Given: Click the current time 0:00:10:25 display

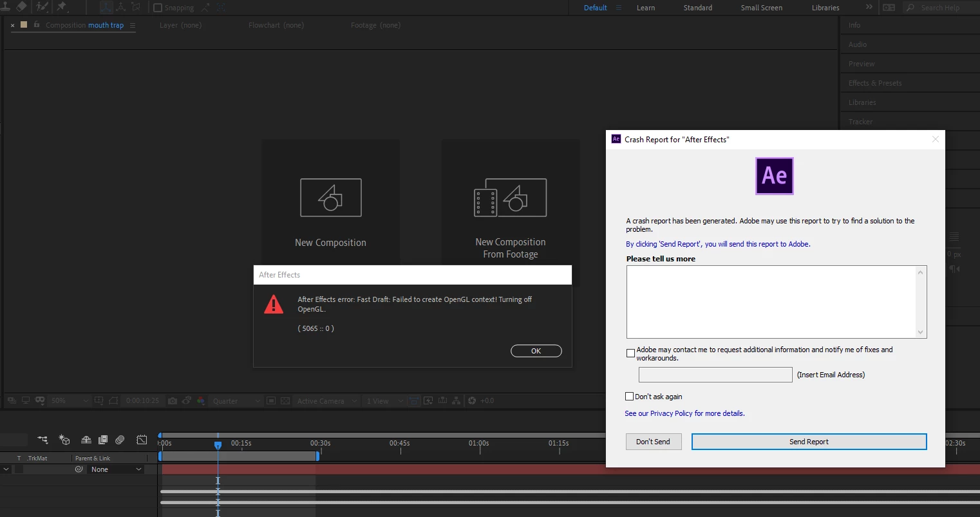Looking at the screenshot, I should pos(142,400).
